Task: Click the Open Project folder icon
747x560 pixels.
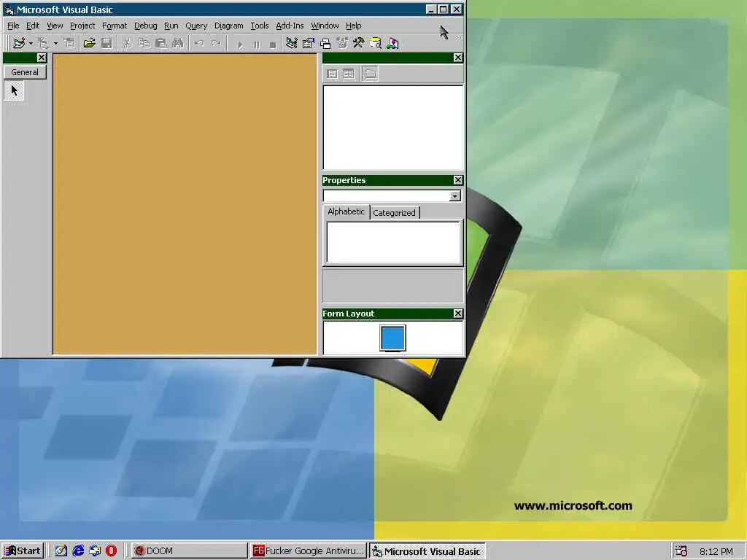Action: click(89, 43)
